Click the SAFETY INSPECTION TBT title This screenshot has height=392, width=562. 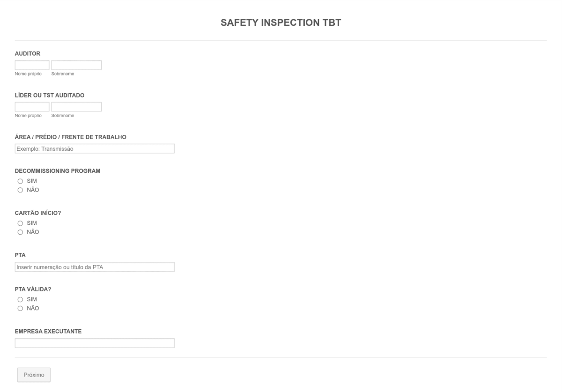tap(281, 22)
